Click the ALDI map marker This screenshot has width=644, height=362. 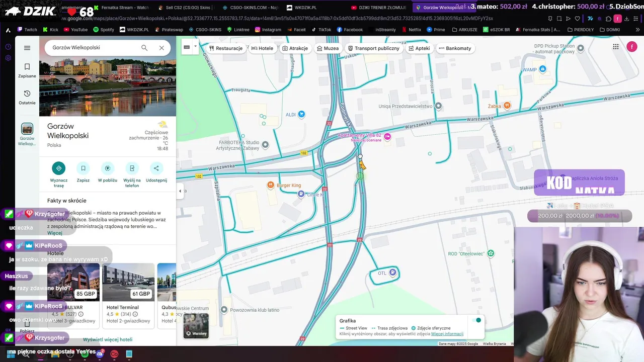(x=301, y=114)
